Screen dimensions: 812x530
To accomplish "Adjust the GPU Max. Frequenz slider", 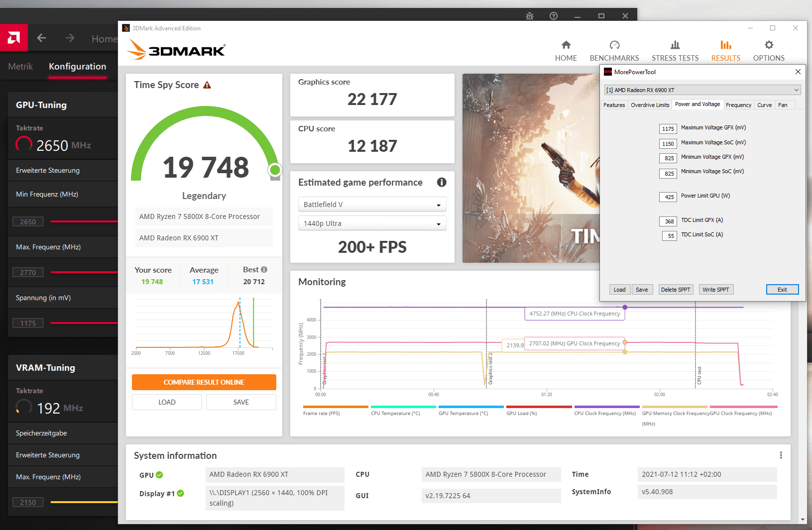I will (84, 272).
